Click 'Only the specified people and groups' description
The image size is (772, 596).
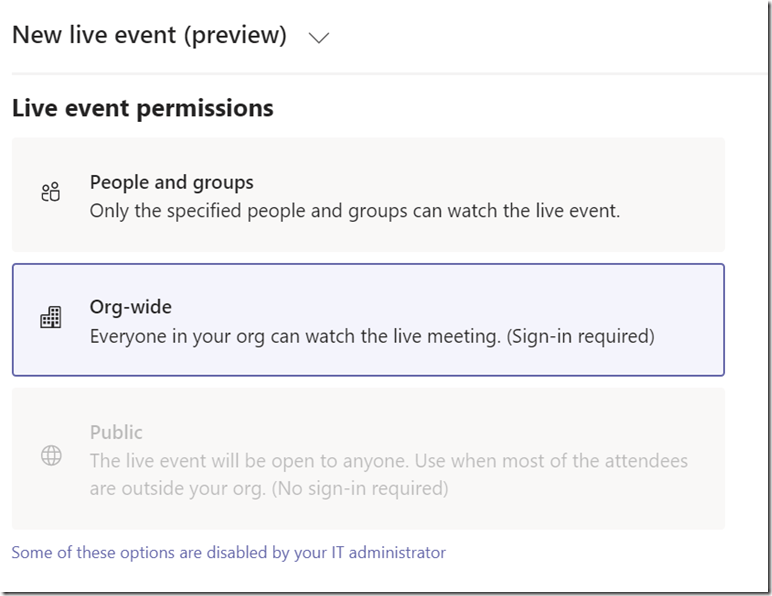click(355, 211)
